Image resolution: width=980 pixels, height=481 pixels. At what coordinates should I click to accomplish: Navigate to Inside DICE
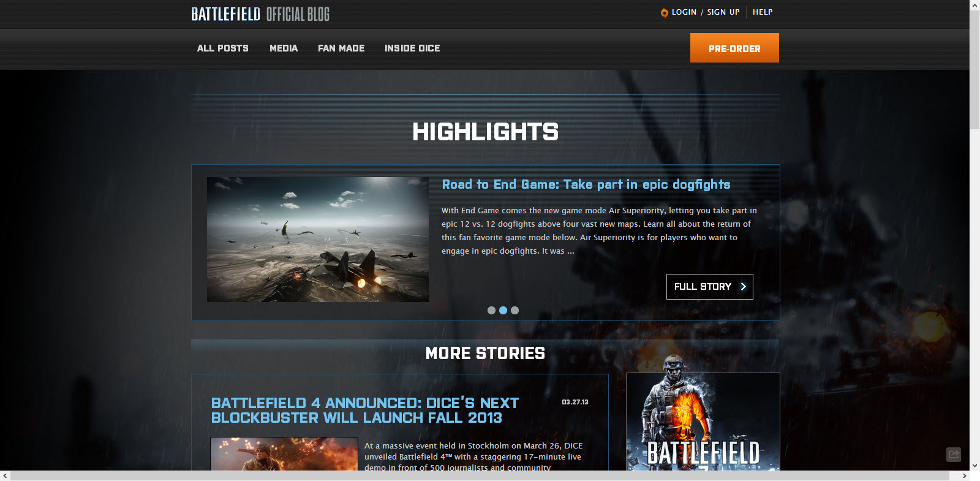click(412, 48)
